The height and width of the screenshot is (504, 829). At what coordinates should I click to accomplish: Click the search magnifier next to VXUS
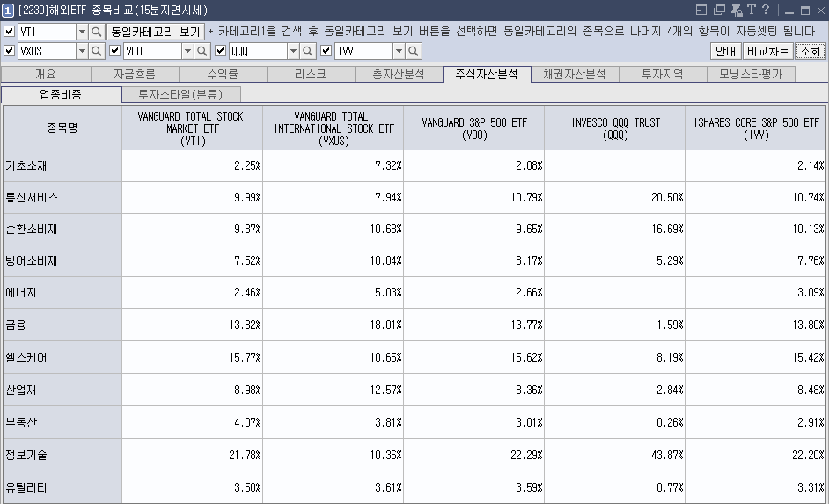click(96, 51)
